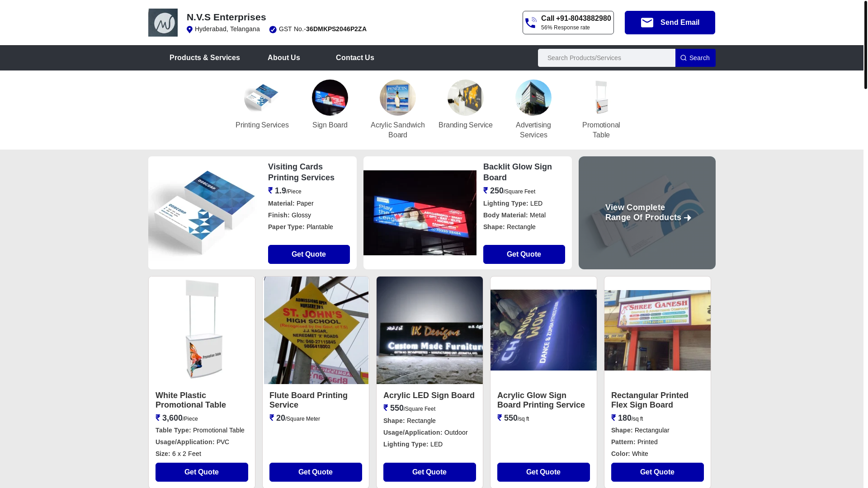868x488 pixels.
Task: Click the Acrylic Sandwich Board category icon
Action: click(398, 98)
